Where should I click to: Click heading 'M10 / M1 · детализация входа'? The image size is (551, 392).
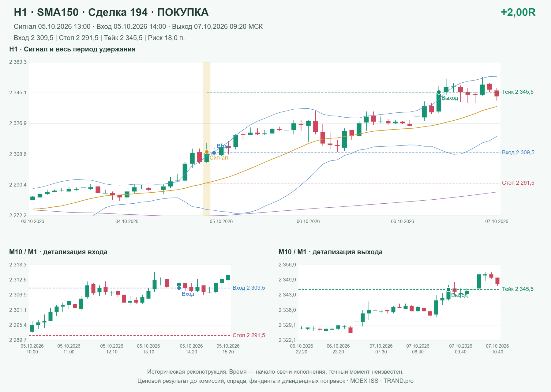pos(58,252)
